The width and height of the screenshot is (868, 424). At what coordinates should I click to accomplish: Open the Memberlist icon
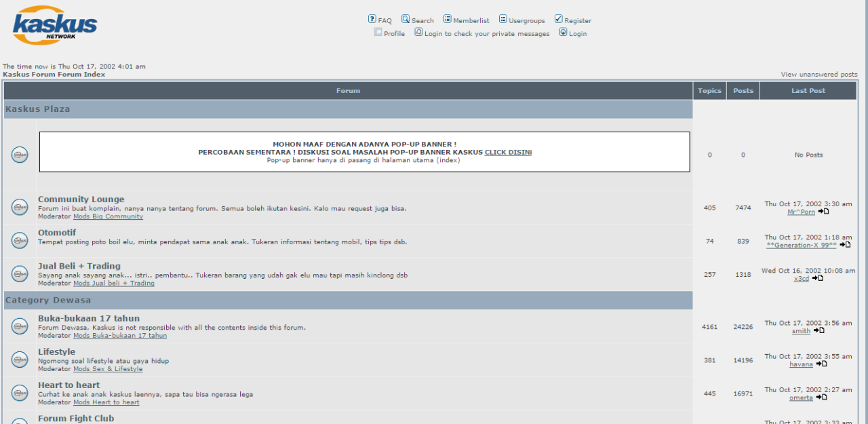pos(448,19)
